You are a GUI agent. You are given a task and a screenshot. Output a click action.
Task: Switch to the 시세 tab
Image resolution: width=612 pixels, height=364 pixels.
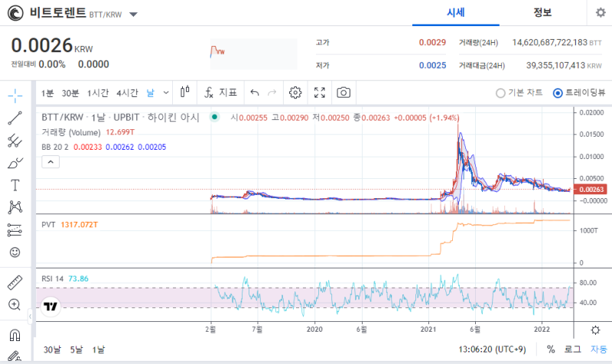pos(455,12)
